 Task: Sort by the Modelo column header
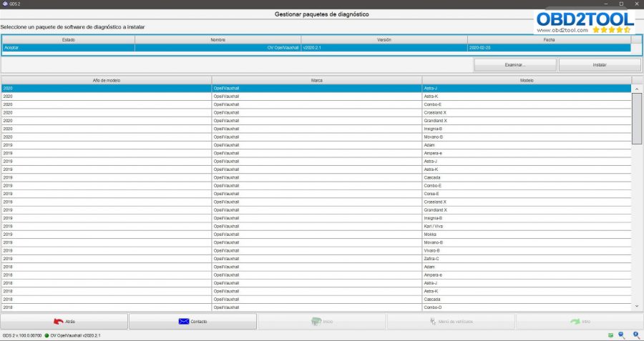click(x=527, y=81)
